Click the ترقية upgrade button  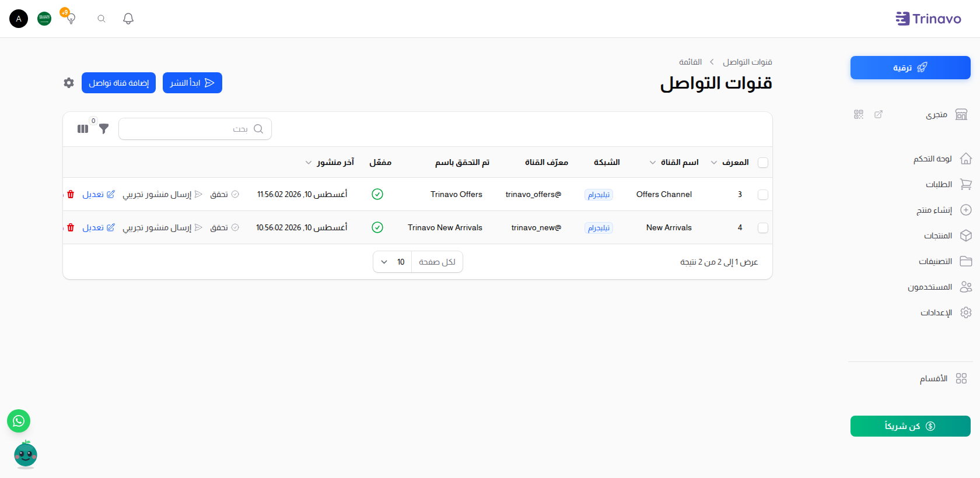tap(910, 68)
